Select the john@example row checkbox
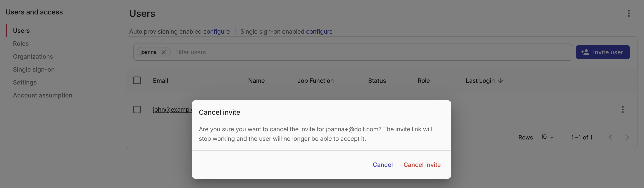 pos(137,110)
